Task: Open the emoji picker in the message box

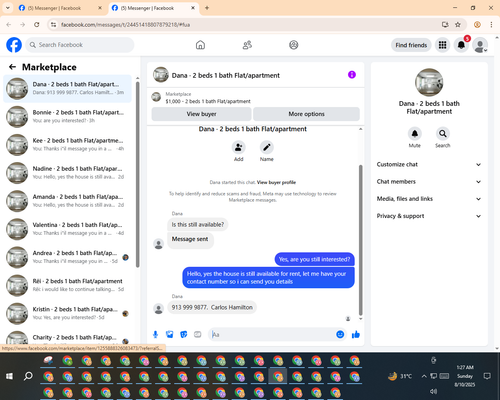Action: click(340, 334)
